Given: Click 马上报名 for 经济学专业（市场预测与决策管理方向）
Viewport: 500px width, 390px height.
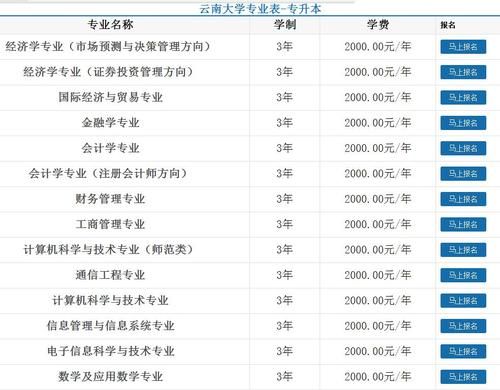Looking at the screenshot, I should click(x=463, y=47).
